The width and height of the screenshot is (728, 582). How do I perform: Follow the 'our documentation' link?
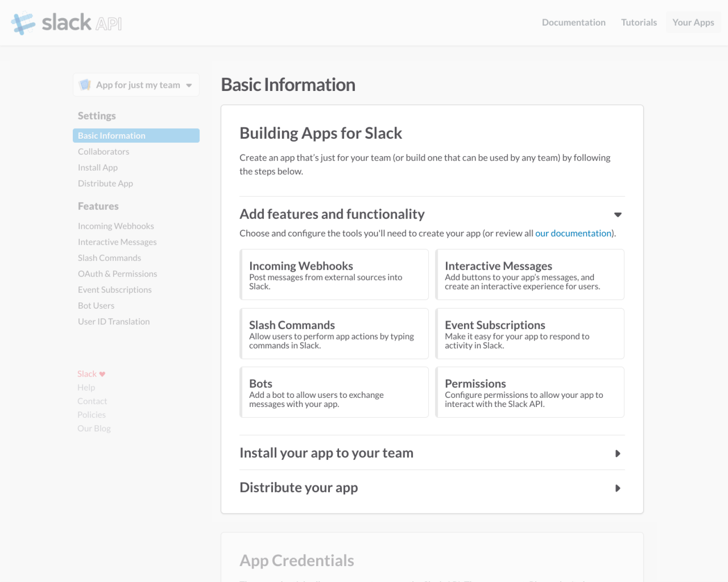[x=573, y=233]
